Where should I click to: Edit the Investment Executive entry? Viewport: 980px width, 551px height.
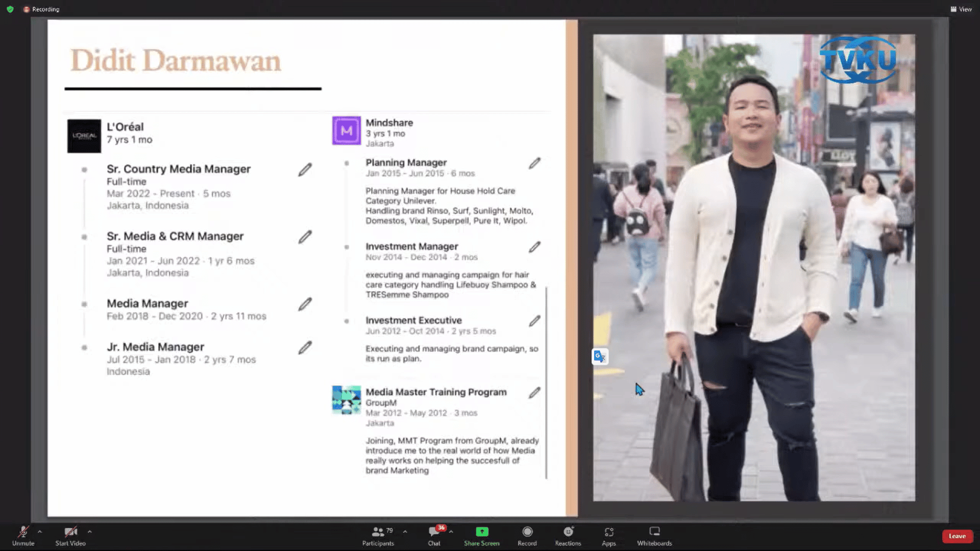pyautogui.click(x=534, y=321)
